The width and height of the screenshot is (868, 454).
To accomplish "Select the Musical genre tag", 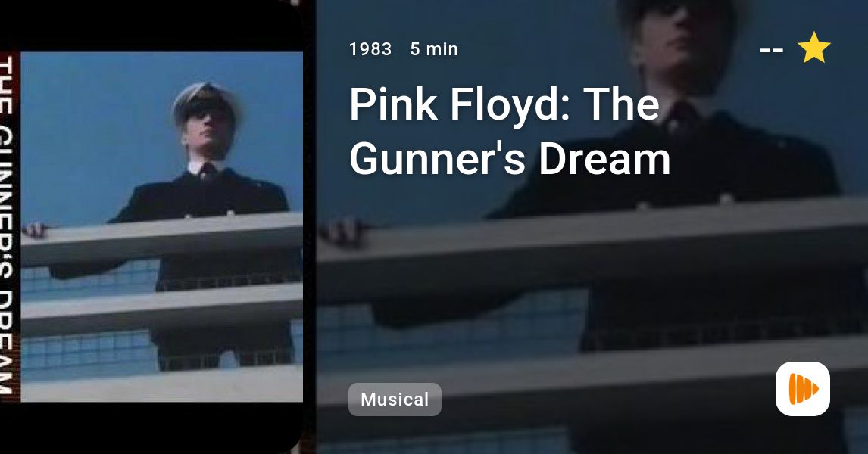I will click(x=395, y=400).
